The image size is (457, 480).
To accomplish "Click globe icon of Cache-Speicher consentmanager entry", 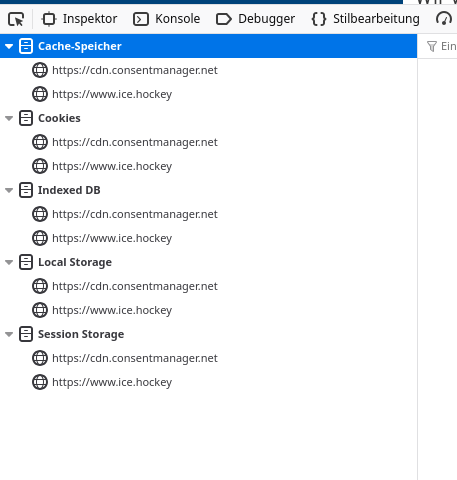I will tap(40, 70).
